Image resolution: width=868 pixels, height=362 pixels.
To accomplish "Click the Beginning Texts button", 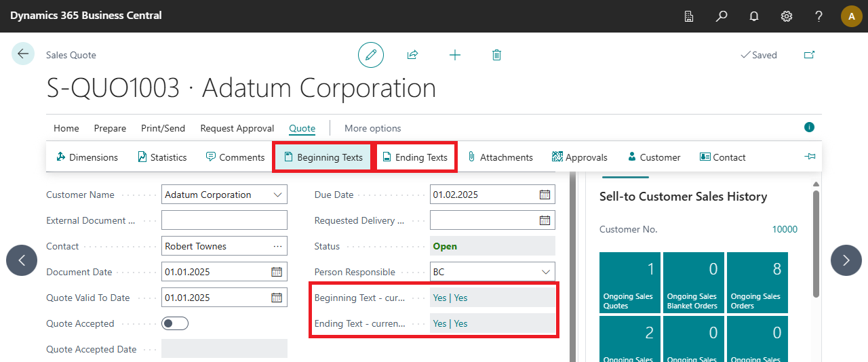I will click(x=323, y=157).
